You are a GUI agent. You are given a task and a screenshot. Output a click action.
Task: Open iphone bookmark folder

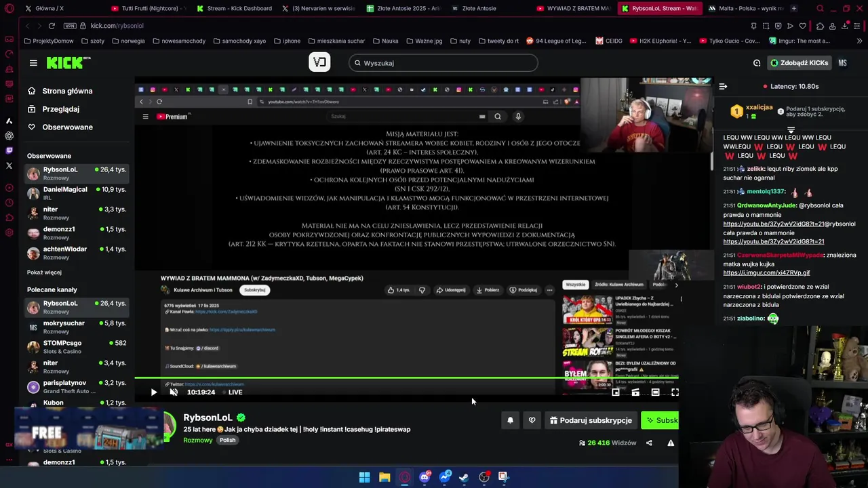(286, 41)
